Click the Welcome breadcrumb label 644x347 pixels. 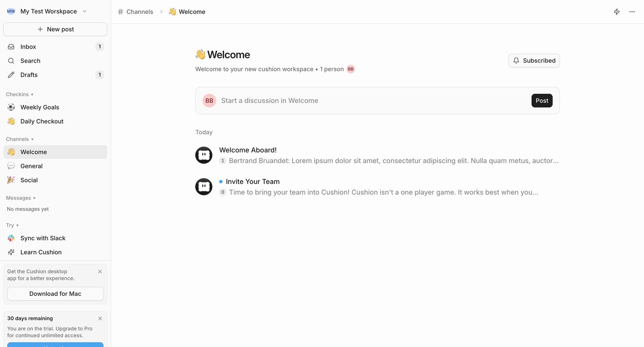tap(192, 12)
